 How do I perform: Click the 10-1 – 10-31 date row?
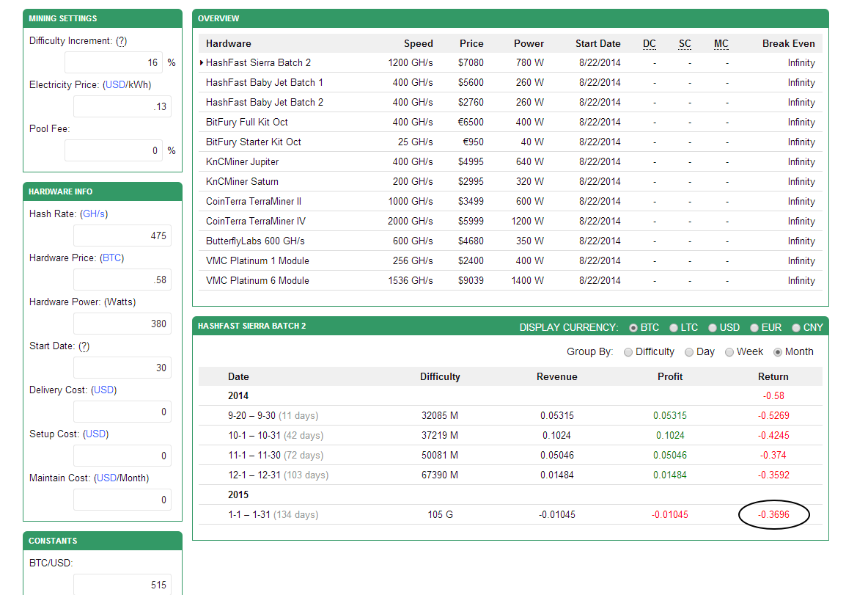pyautogui.click(x=510, y=436)
